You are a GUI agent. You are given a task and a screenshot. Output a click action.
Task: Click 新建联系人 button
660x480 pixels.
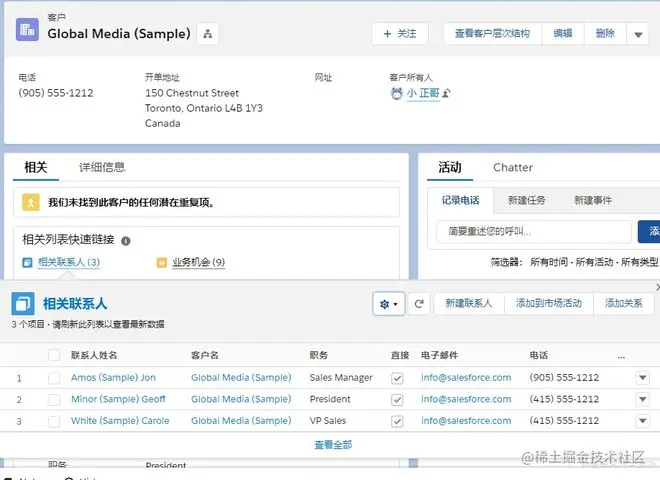click(469, 304)
